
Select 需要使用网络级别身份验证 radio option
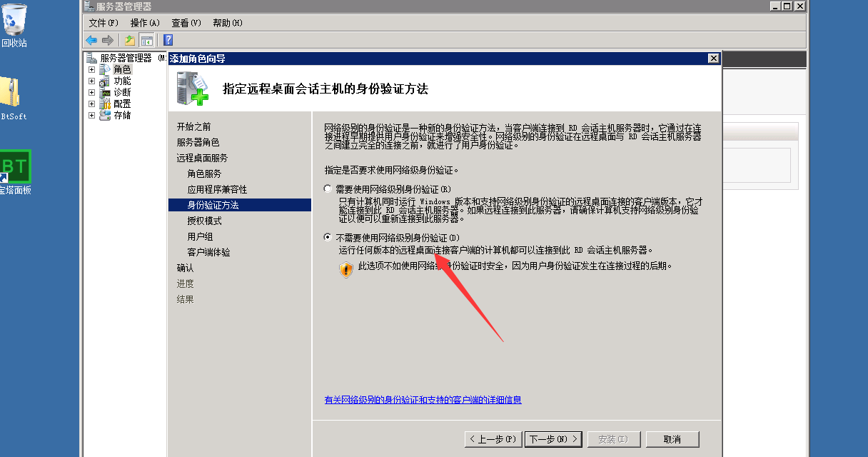tap(328, 189)
